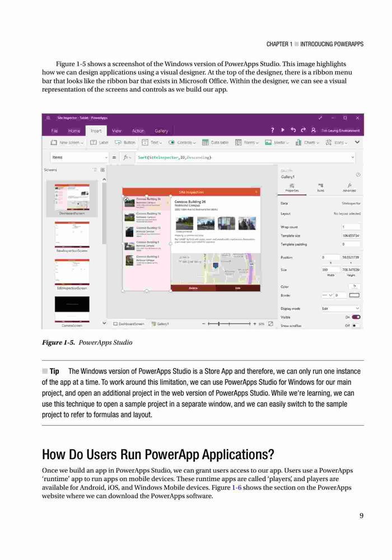Open the Display mode dropdown

pos(340,308)
